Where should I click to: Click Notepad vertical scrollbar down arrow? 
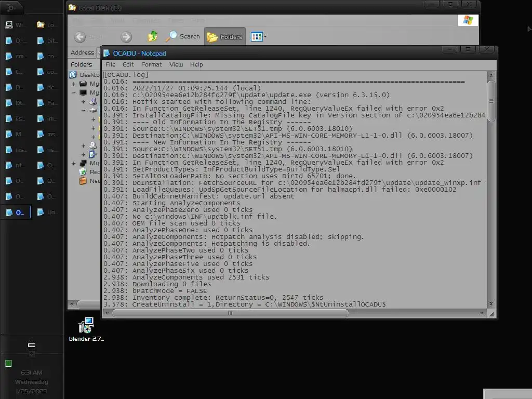coord(490,303)
